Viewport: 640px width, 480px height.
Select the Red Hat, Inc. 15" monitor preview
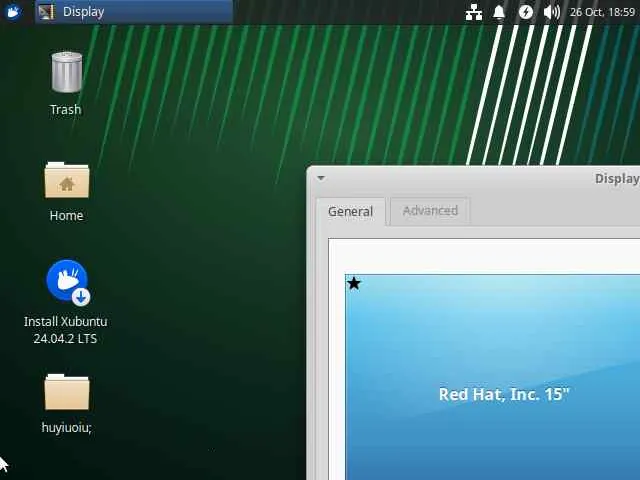(492, 377)
